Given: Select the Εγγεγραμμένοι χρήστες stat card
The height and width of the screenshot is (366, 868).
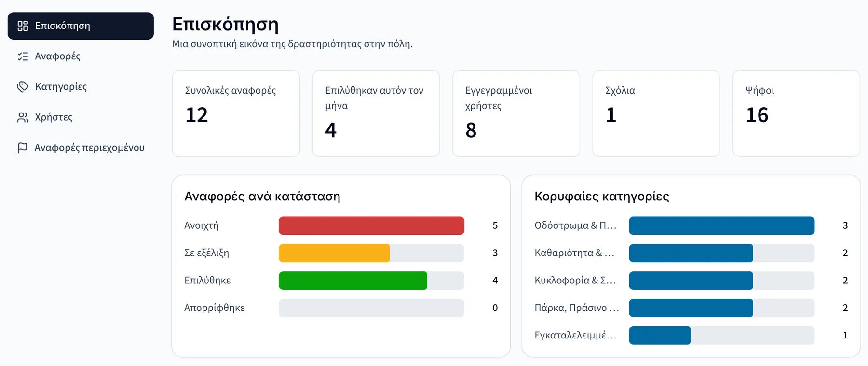Looking at the screenshot, I should pos(516,114).
